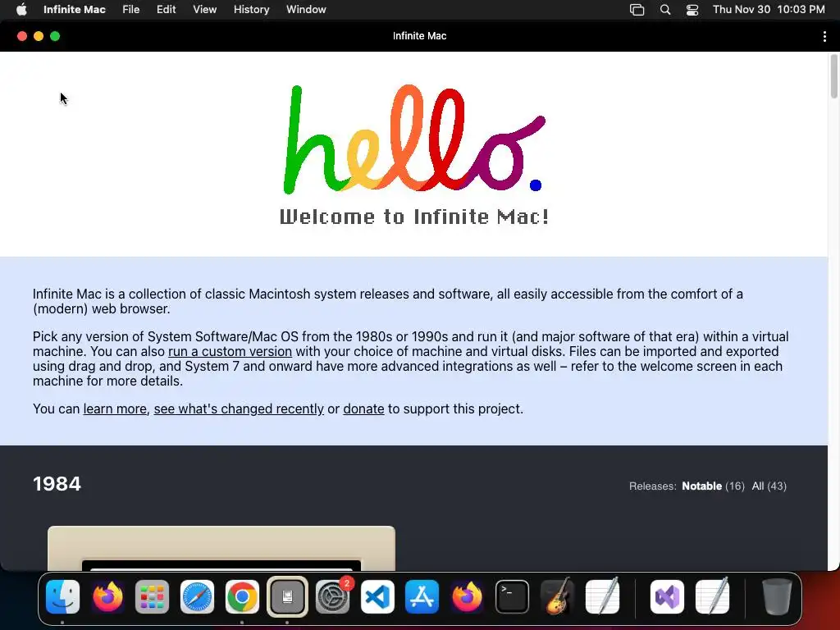Open Launchpad from the dock
The width and height of the screenshot is (840, 630).
point(152,596)
